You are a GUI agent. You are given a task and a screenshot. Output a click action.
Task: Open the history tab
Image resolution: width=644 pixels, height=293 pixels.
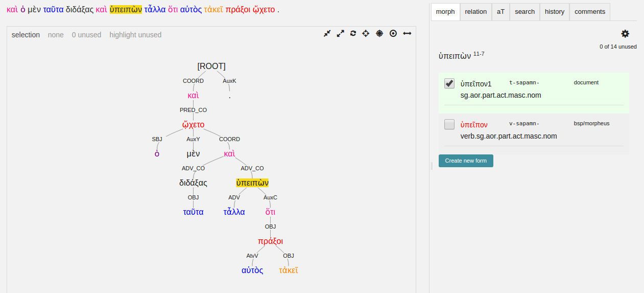(555, 12)
